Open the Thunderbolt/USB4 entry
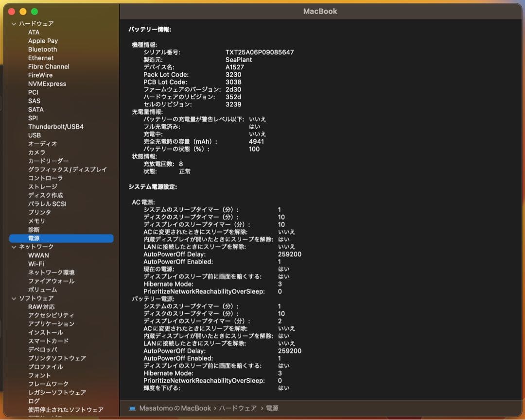 coord(55,127)
